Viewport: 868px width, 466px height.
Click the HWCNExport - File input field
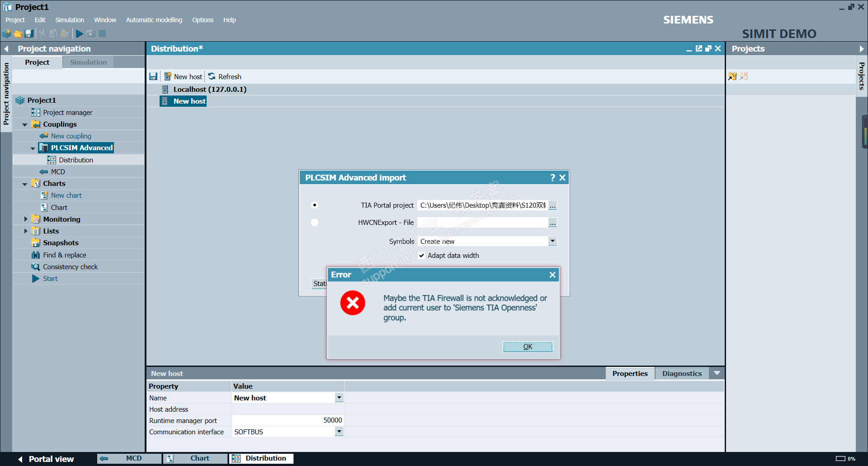click(x=482, y=223)
